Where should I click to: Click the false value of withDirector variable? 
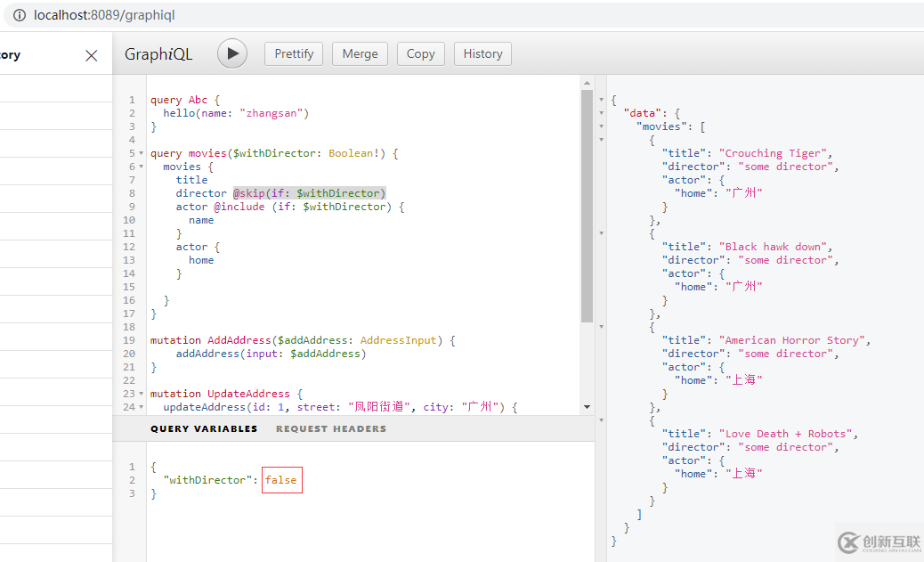click(x=281, y=480)
